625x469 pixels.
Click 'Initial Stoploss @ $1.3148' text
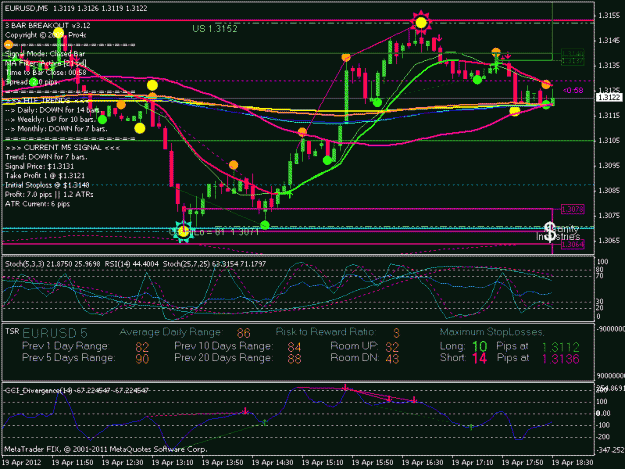click(47, 185)
